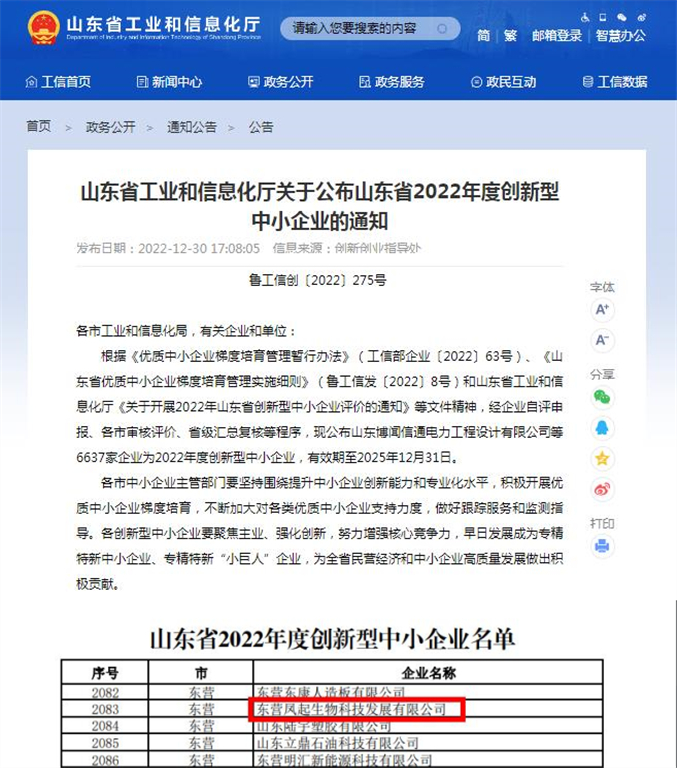Share to Qzone using star icon
677x768 pixels.
602,459
